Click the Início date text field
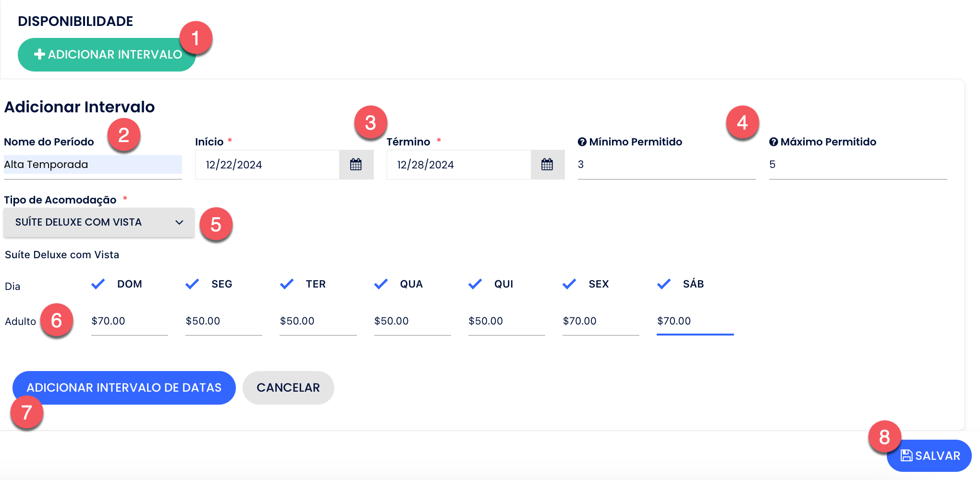 [x=267, y=165]
